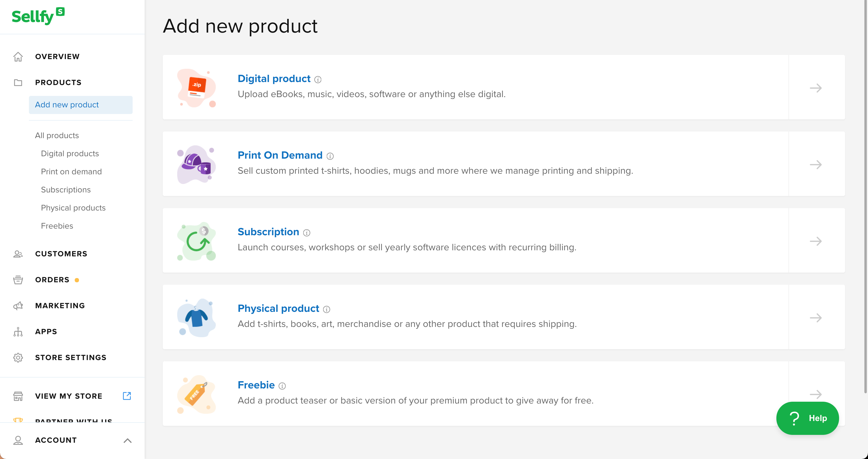Click the info icon next to Physical product

(x=326, y=309)
